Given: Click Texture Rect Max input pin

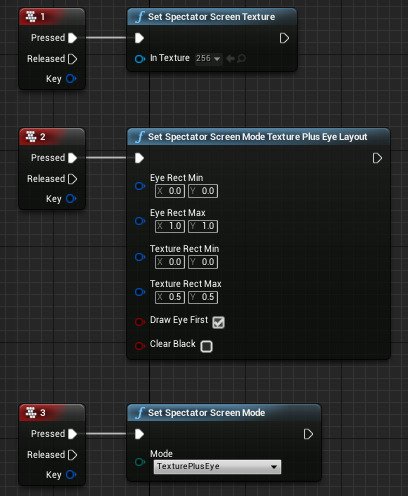Looking at the screenshot, I should tap(140, 292).
